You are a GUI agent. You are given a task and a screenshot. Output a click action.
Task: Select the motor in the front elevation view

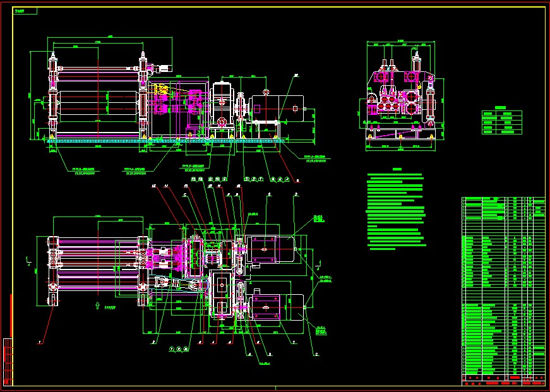(x=278, y=109)
